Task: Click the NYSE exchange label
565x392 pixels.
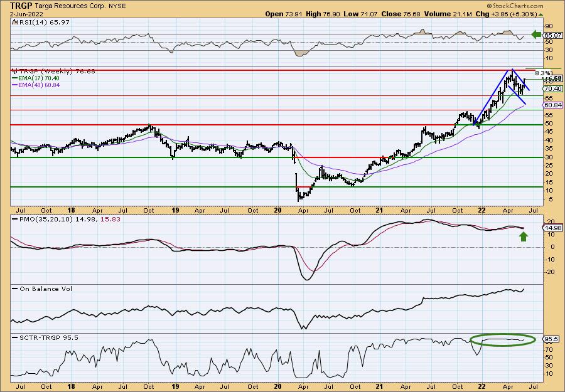Action: (x=117, y=6)
